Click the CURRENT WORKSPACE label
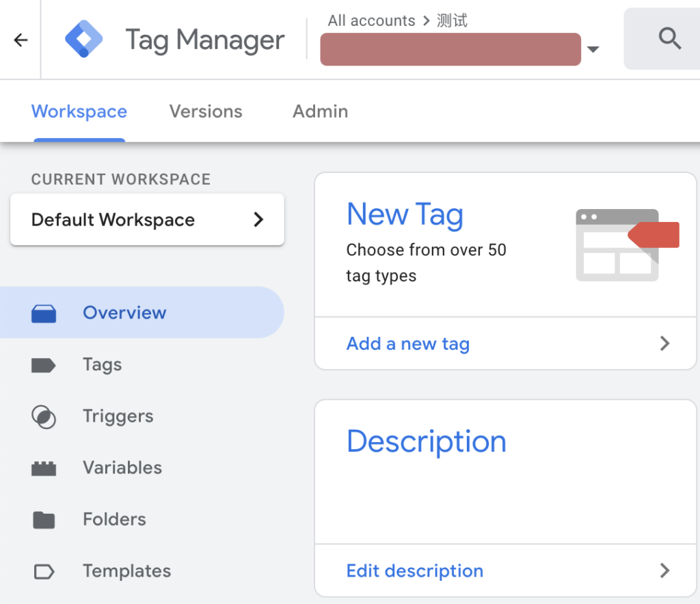The image size is (700, 604). pos(120,179)
